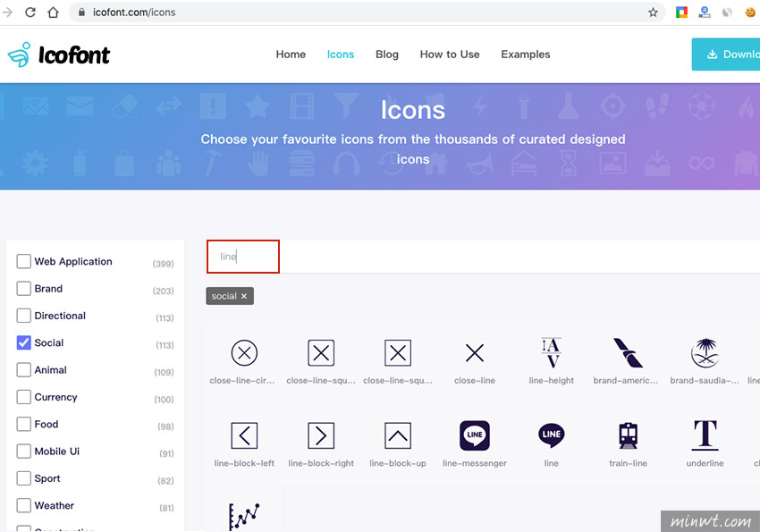Open the How to Use page

450,55
